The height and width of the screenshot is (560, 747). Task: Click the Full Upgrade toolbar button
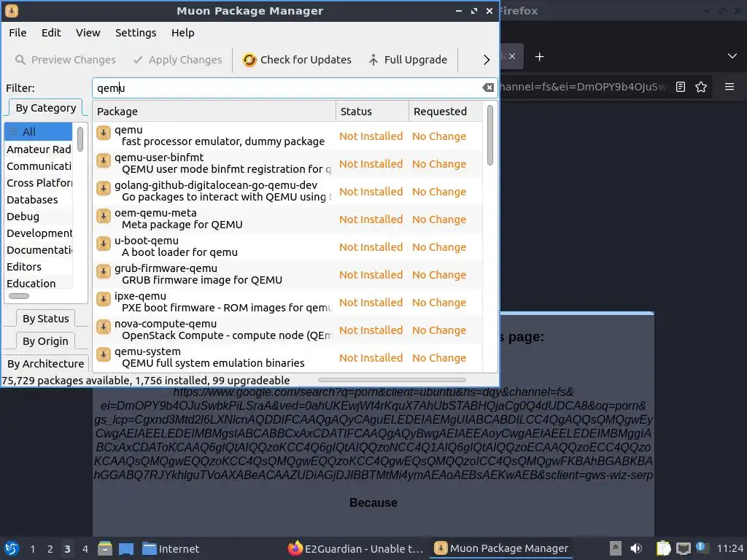408,60
